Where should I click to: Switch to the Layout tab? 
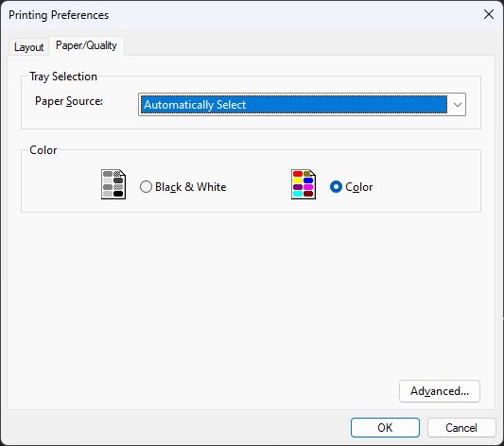pyautogui.click(x=28, y=47)
